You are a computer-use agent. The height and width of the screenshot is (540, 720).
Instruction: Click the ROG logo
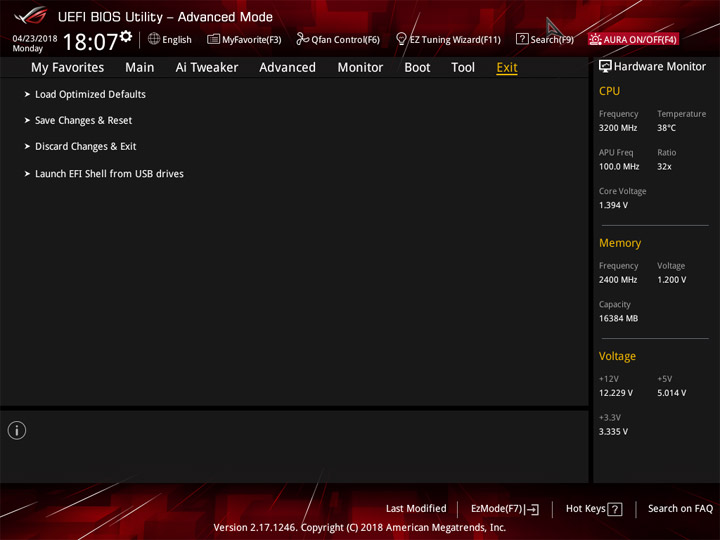click(30, 16)
